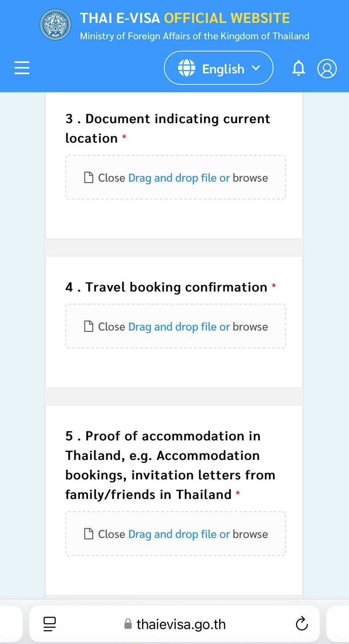Viewport: 349px width, 644px height.
Task: Expand the English language dropdown chevron
Action: tap(256, 68)
